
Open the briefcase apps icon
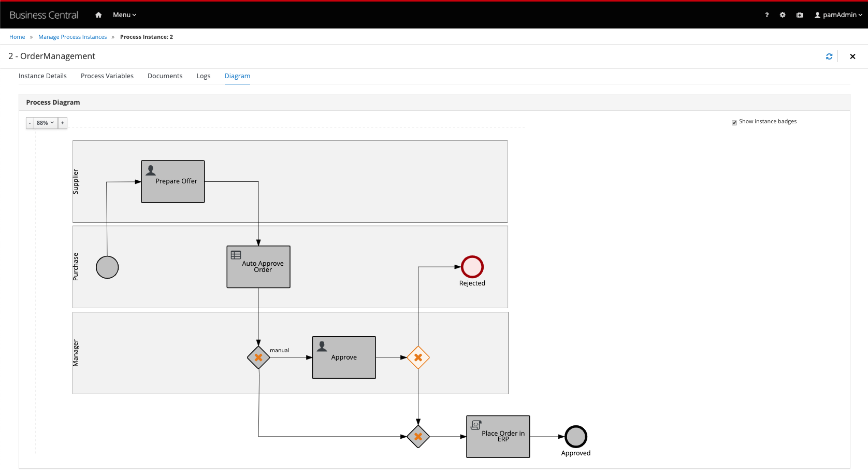click(x=800, y=15)
